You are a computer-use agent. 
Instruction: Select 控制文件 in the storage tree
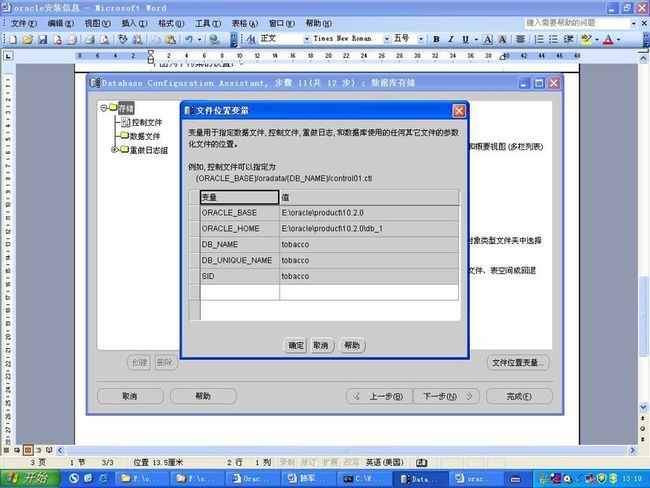click(147, 122)
